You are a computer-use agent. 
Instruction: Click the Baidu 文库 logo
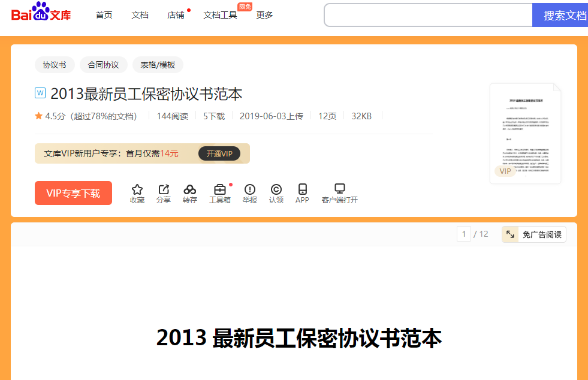pyautogui.click(x=39, y=13)
